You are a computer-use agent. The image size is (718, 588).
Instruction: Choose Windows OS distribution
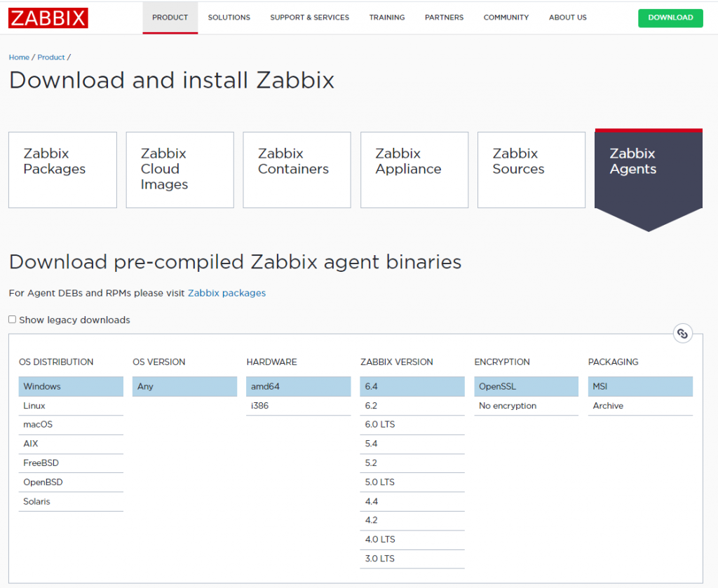71,386
